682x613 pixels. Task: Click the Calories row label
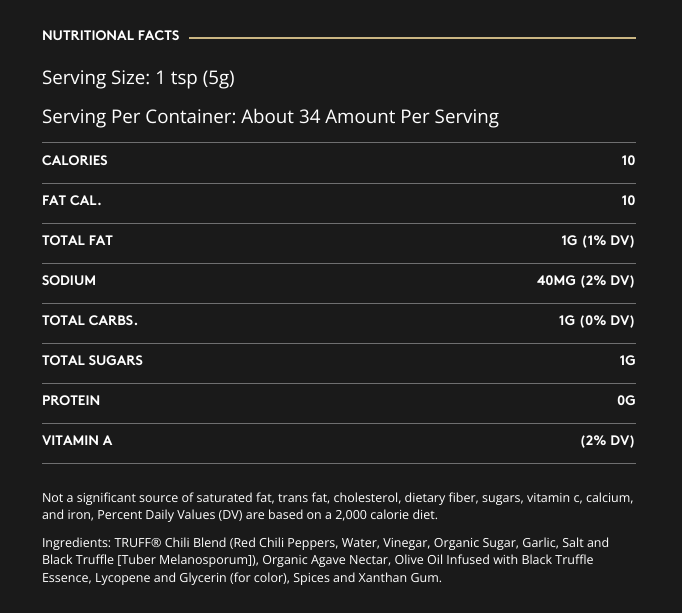75,161
